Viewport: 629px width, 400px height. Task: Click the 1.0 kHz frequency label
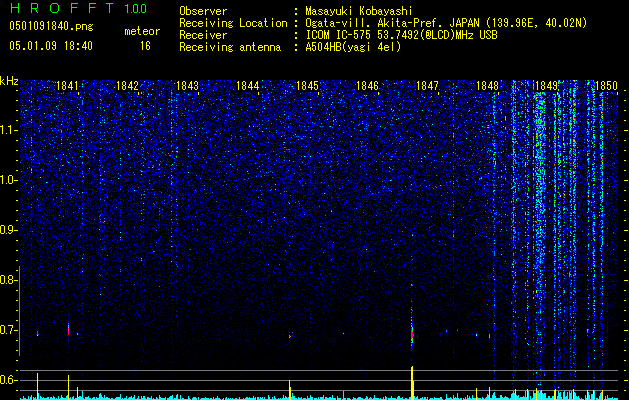point(8,180)
